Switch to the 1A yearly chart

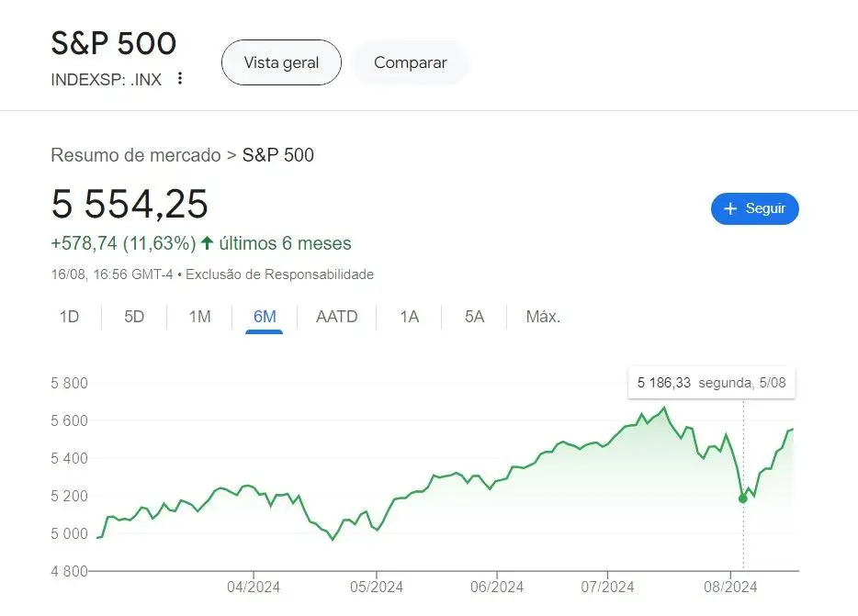(409, 316)
